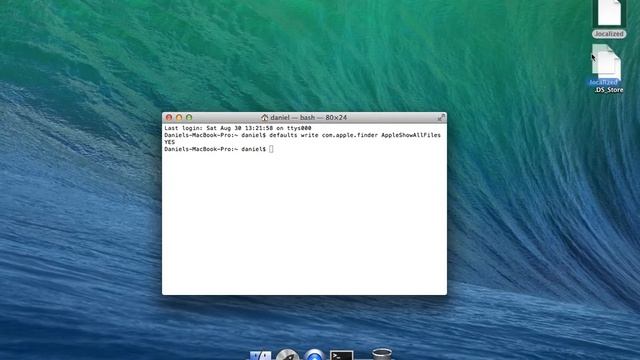Viewport: 640px width, 360px height.
Task: Click the 'daniel — bash — 80x24' title text
Action: (309, 118)
